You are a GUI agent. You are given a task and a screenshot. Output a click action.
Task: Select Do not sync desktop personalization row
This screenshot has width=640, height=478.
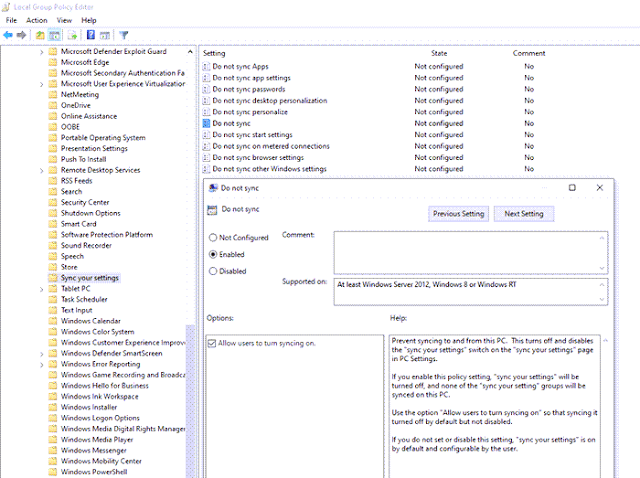click(x=270, y=100)
